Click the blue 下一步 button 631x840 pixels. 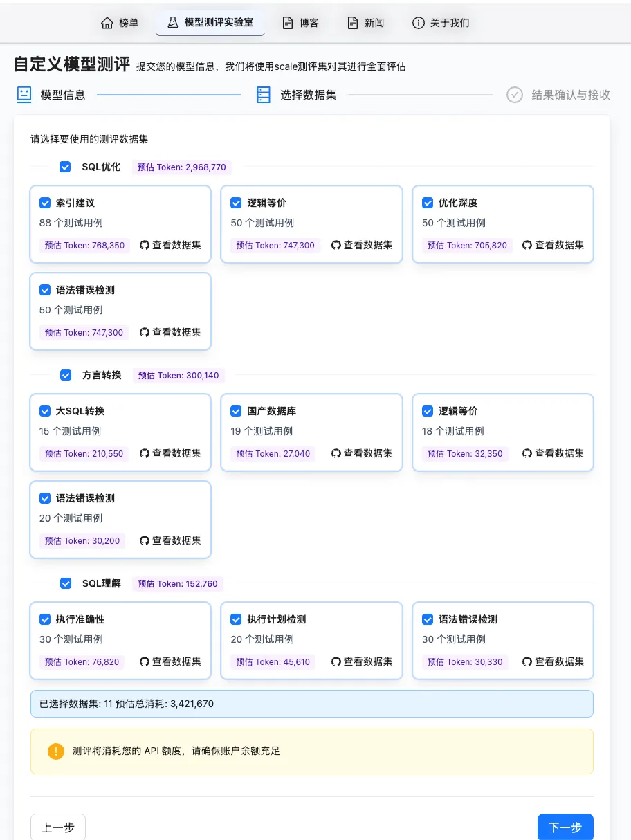click(565, 828)
